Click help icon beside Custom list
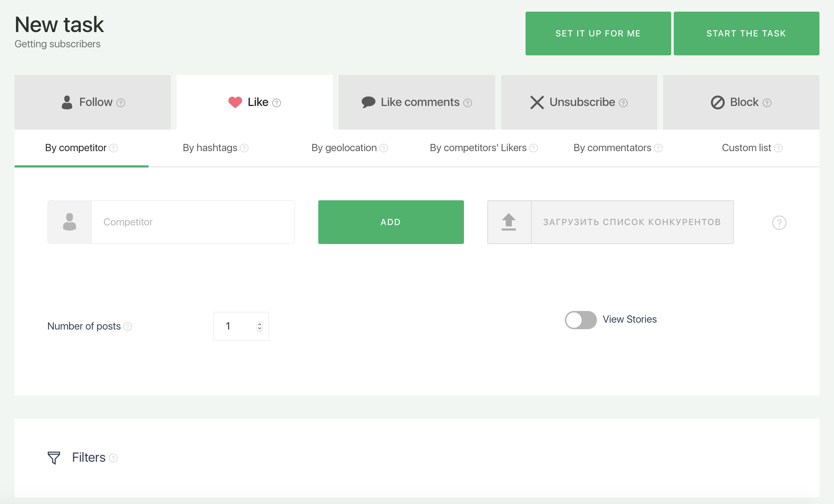This screenshot has height=504, width=834. [778, 148]
